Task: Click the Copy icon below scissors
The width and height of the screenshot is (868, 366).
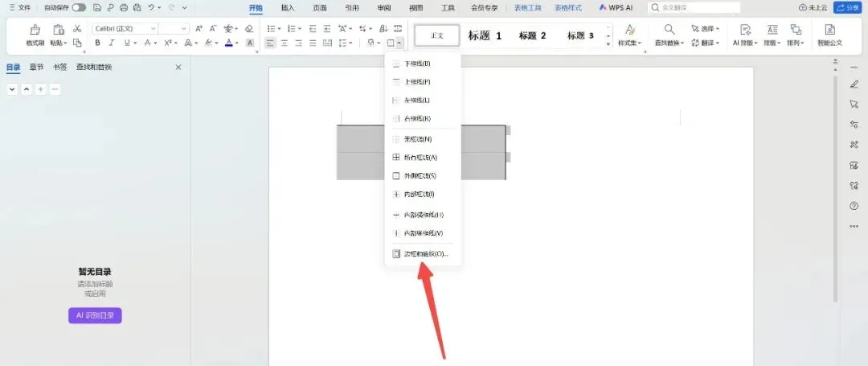Action: pyautogui.click(x=77, y=43)
